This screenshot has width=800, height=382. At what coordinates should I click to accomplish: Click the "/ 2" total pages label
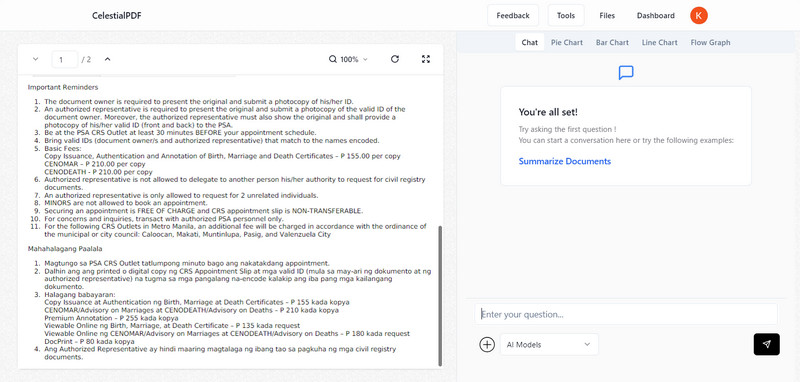[86, 59]
